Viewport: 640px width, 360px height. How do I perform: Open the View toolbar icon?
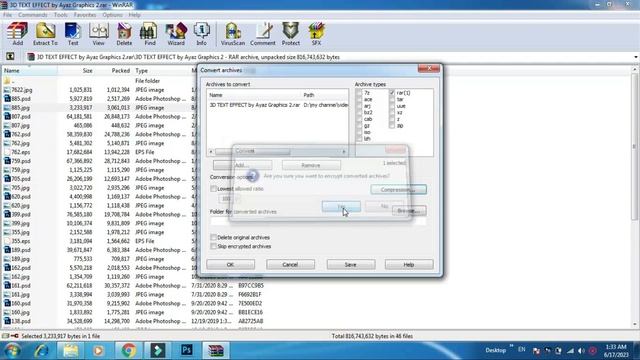click(98, 34)
